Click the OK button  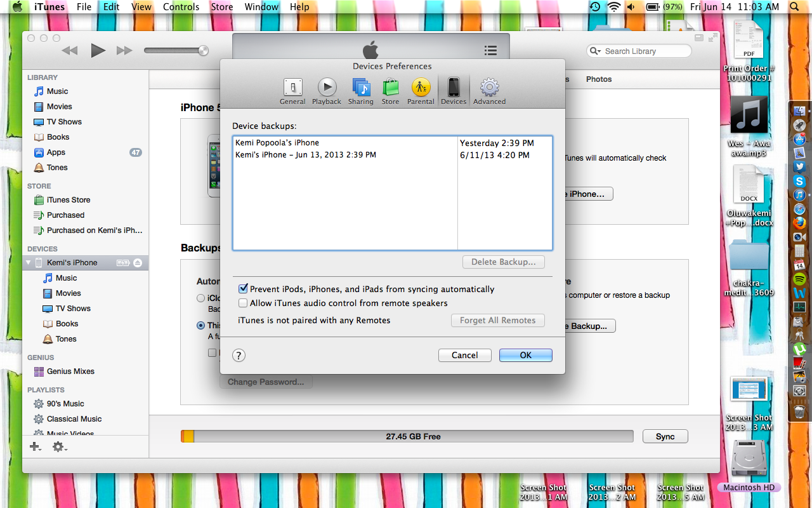[526, 356]
